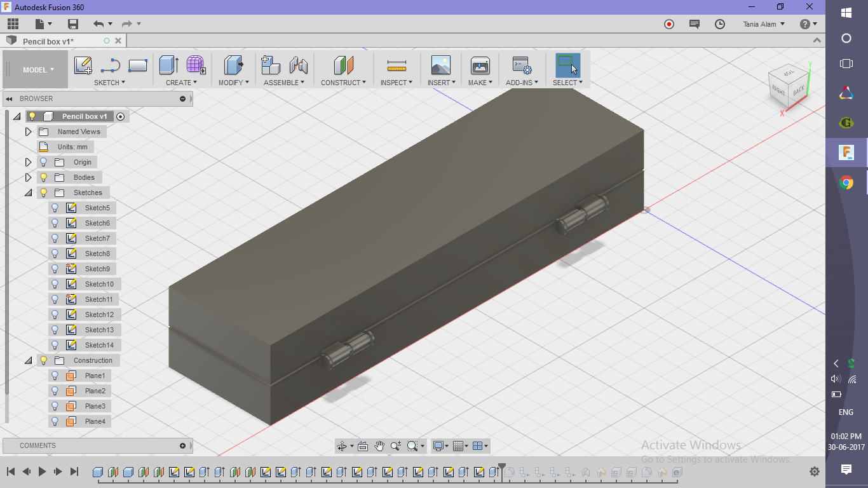Image resolution: width=868 pixels, height=488 pixels.
Task: Click the Measure inspect icon
Action: 397,65
